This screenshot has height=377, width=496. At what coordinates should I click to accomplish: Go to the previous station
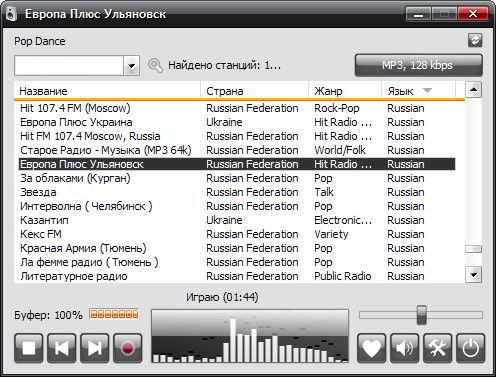click(x=62, y=348)
